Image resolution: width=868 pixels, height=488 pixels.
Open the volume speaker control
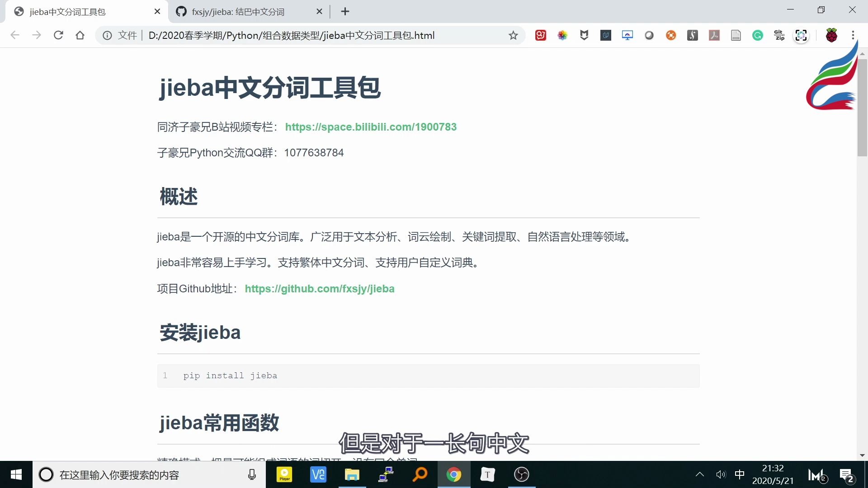[x=721, y=474]
